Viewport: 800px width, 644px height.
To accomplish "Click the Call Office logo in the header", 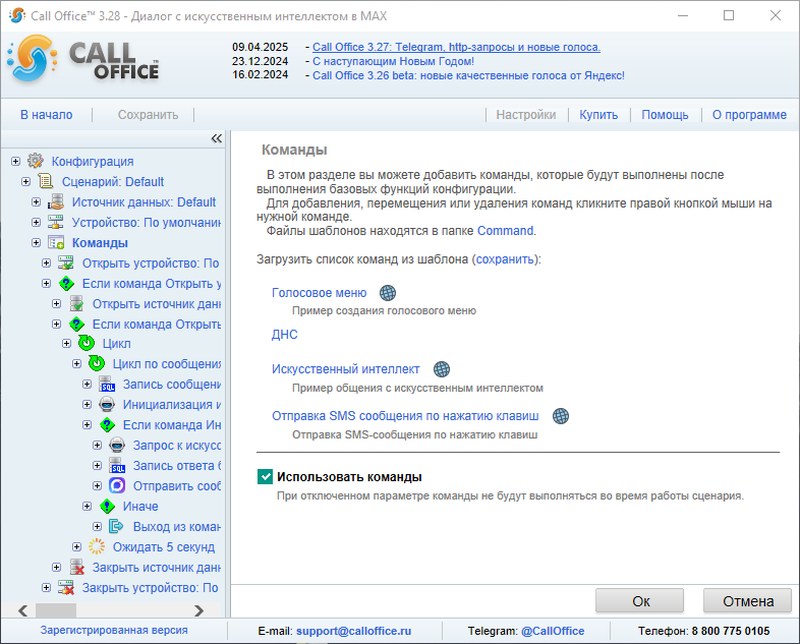I will coord(83,59).
